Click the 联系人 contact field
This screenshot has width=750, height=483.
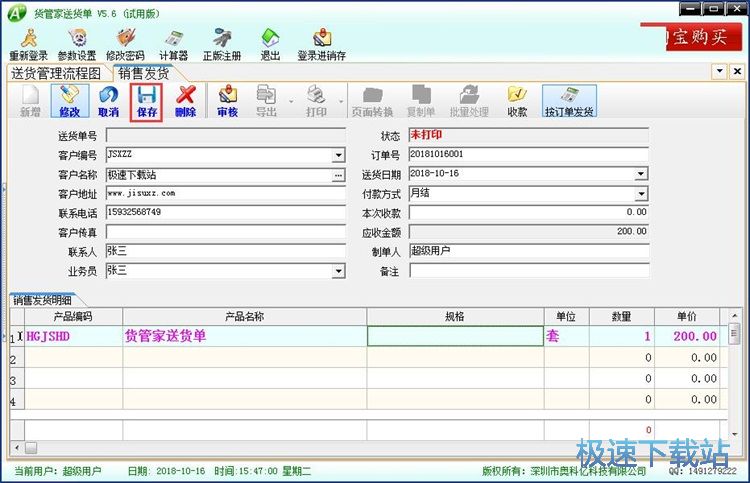coord(225,251)
